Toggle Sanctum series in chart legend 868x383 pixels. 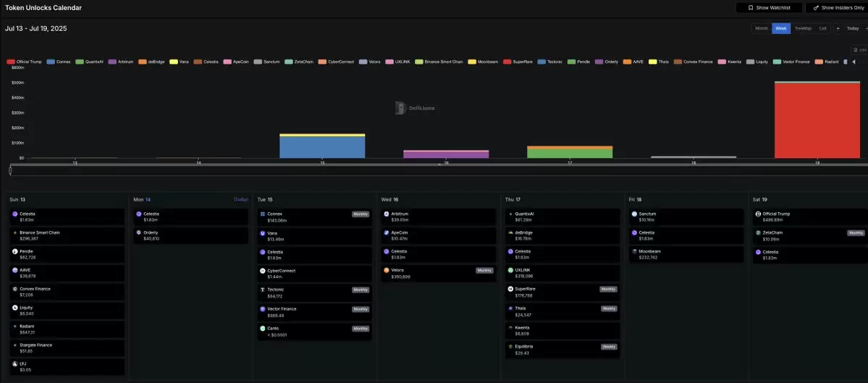(x=267, y=62)
